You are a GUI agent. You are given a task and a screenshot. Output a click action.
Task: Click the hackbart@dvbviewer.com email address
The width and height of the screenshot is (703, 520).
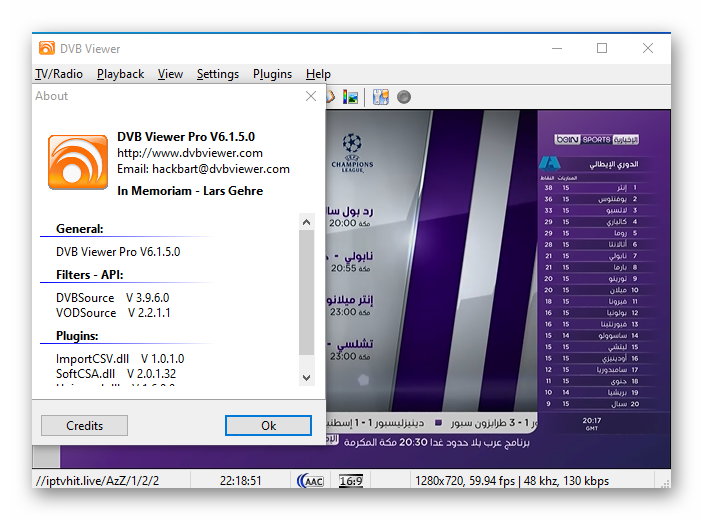(221, 169)
